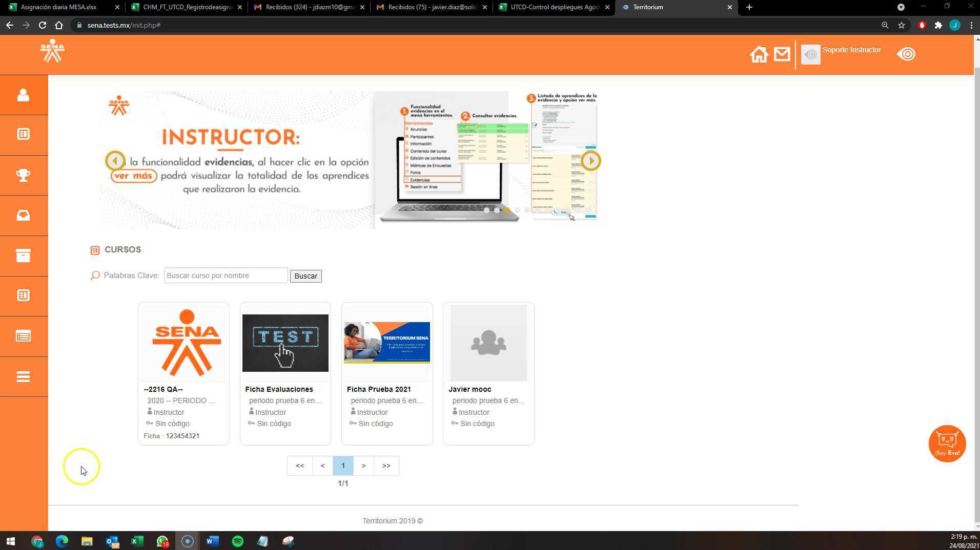Open the Eva chatbot assistant
980x550 pixels.
tap(947, 443)
